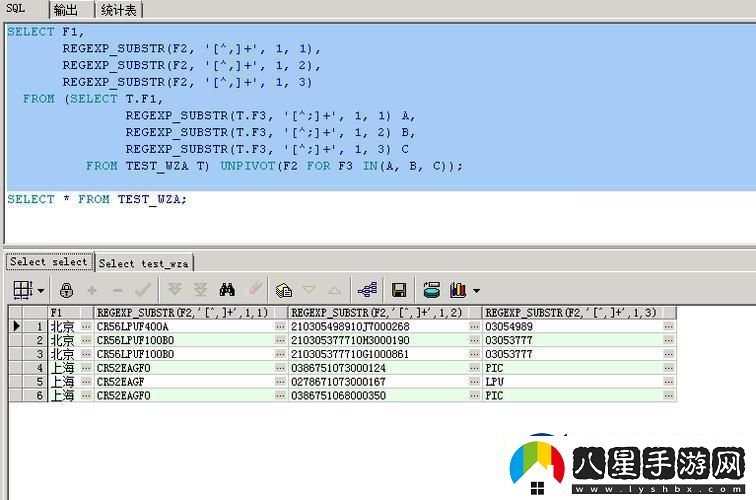756x500 pixels.
Task: Click the query by example icon
Action: [x=284, y=290]
